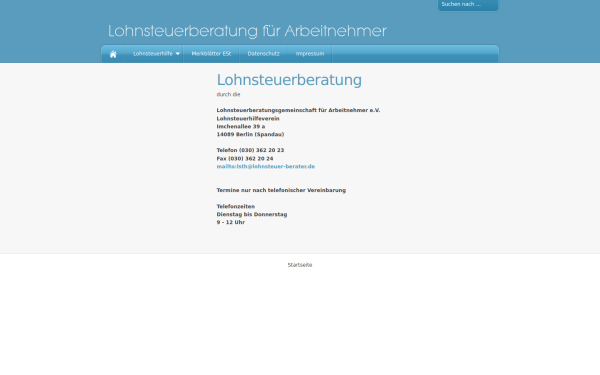Open the home icon in navigation bar
This screenshot has height=375, width=600.
pyautogui.click(x=113, y=54)
